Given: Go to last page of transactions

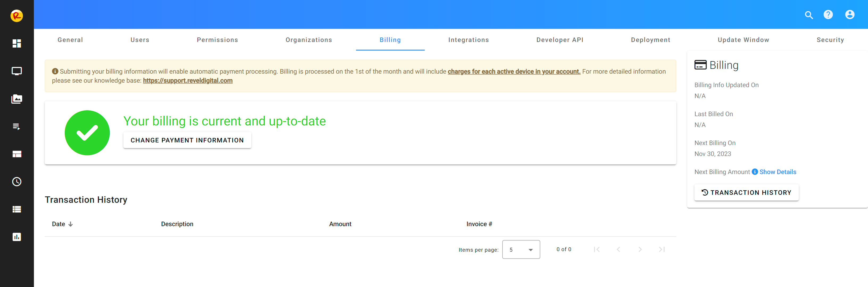Looking at the screenshot, I should pyautogui.click(x=661, y=249).
